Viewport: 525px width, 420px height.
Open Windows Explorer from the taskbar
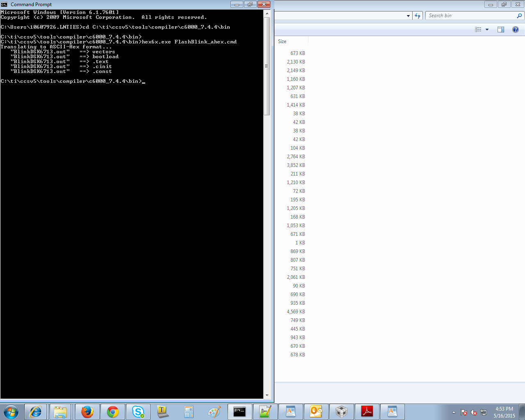coord(60,411)
